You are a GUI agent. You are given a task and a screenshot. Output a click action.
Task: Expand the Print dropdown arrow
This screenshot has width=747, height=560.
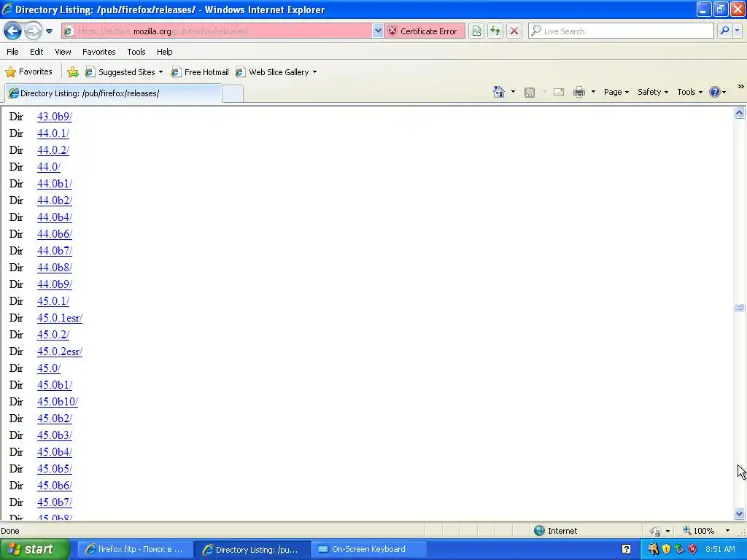click(x=593, y=92)
